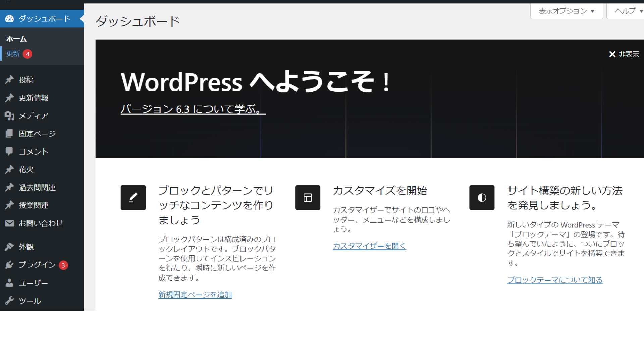Image resolution: width=644 pixels, height=362 pixels.
Task: Click the media icon beside メディア
Action: [x=9, y=116]
